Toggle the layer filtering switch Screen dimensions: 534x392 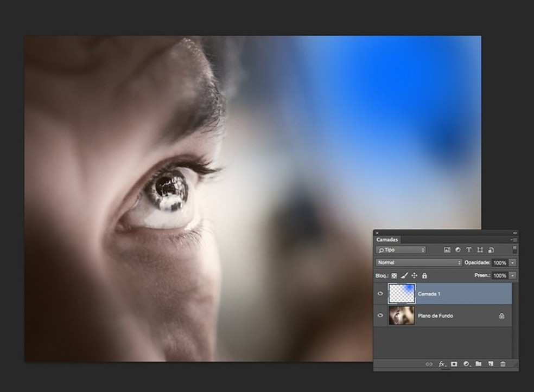pos(514,249)
